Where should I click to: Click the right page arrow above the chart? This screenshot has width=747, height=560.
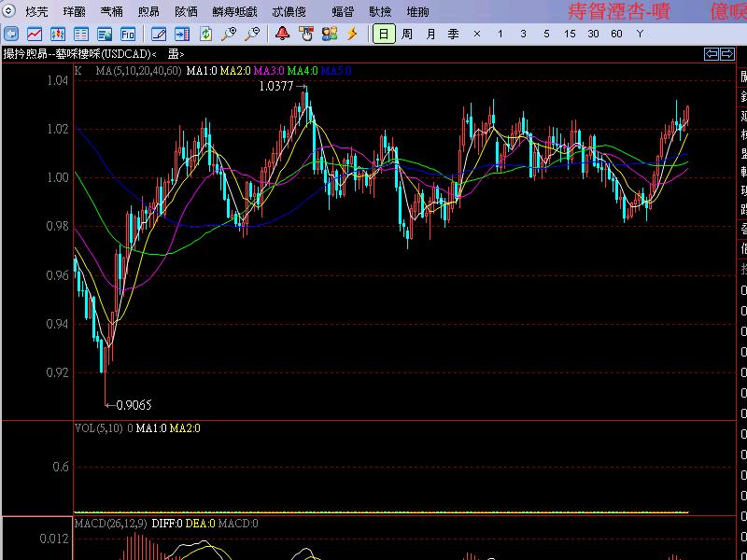point(727,54)
